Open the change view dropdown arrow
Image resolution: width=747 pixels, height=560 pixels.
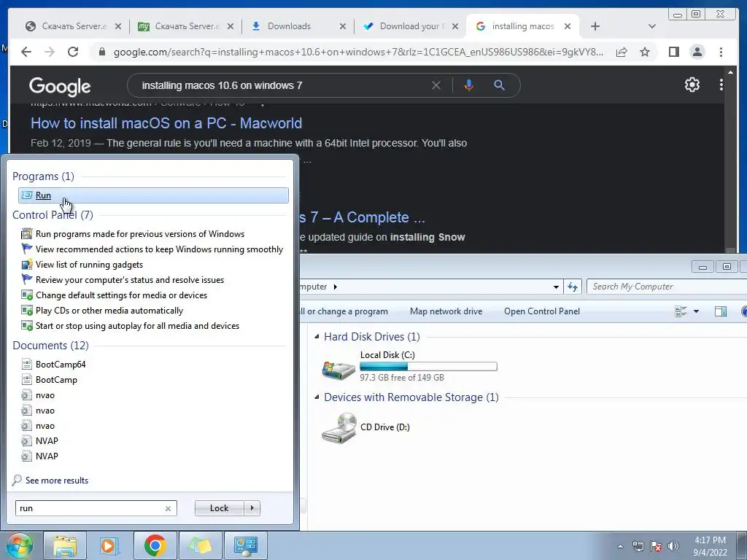696,311
